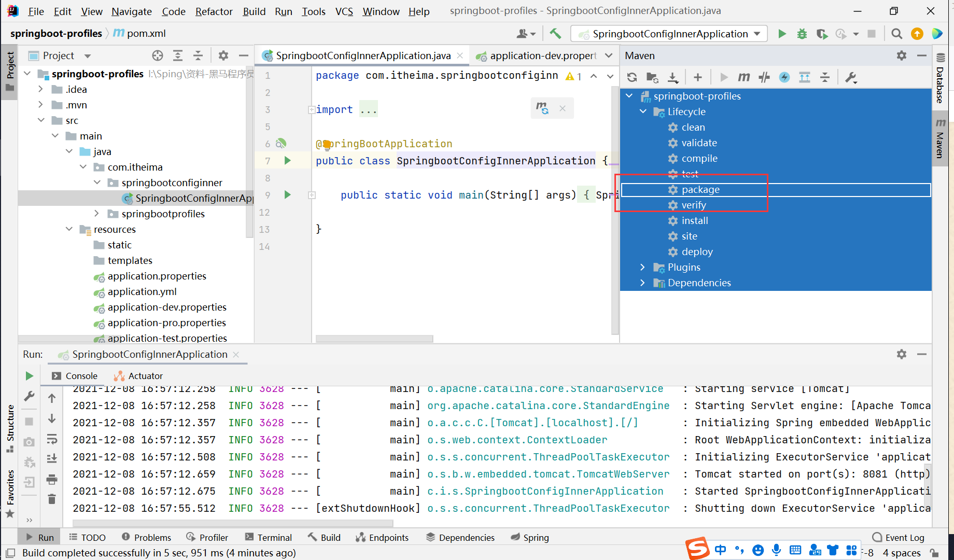Open the VCS menu
This screenshot has height=560, width=954.
[x=344, y=11]
